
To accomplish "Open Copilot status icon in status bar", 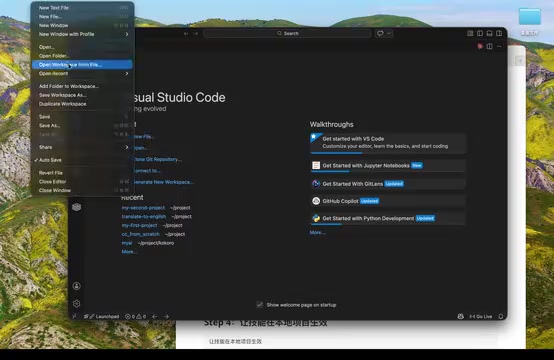I will [460, 317].
